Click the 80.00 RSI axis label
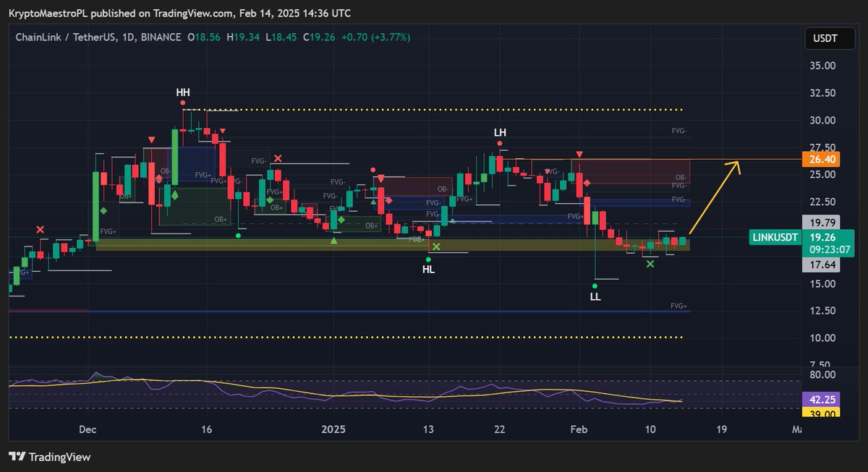 pos(824,374)
